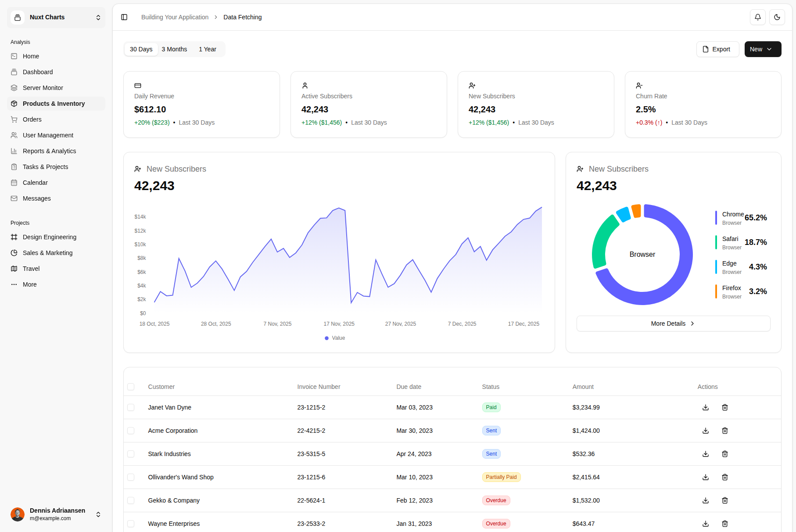The height and width of the screenshot is (532, 796).
Task: Switch to dark mode moon icon
Action: point(777,17)
